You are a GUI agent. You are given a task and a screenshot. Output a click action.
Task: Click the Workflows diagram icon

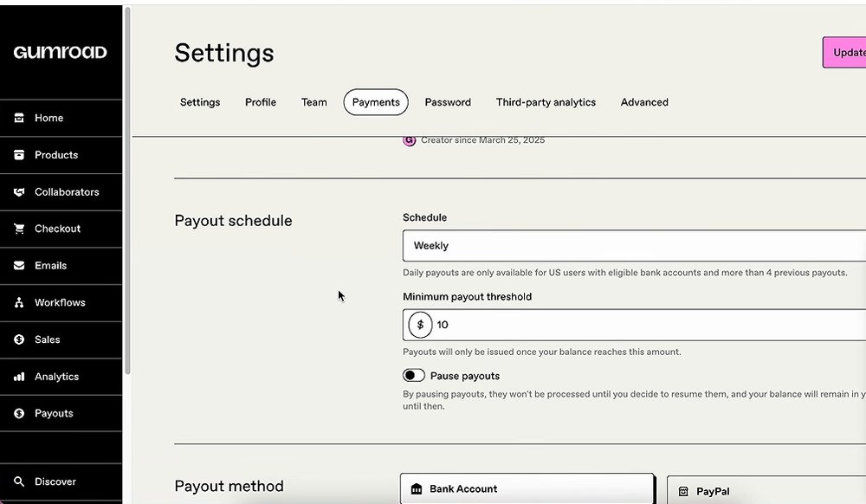click(19, 302)
